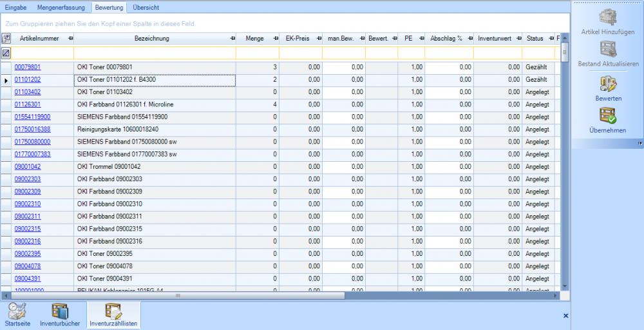Click the column chooser icon in grid corner

pos(6,39)
